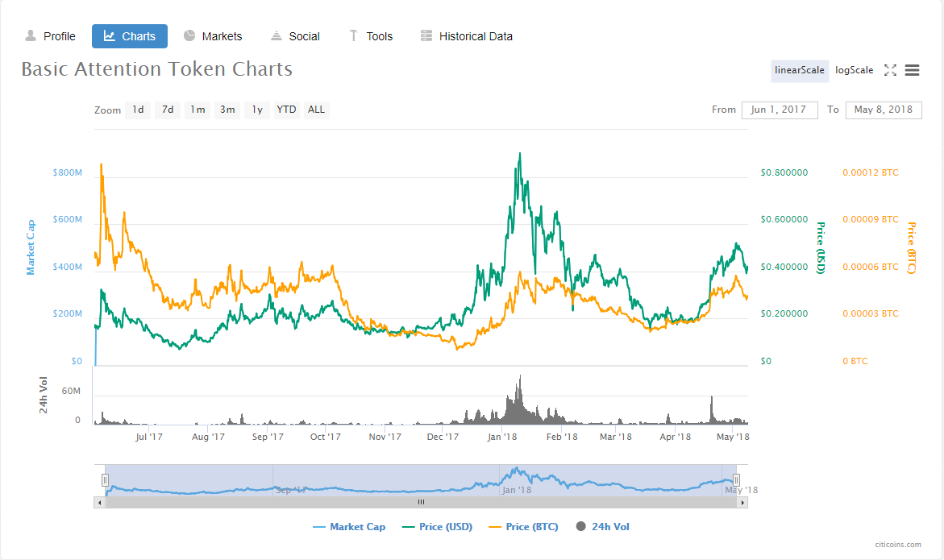Click the 24h Vol vertical axis title

click(44, 395)
